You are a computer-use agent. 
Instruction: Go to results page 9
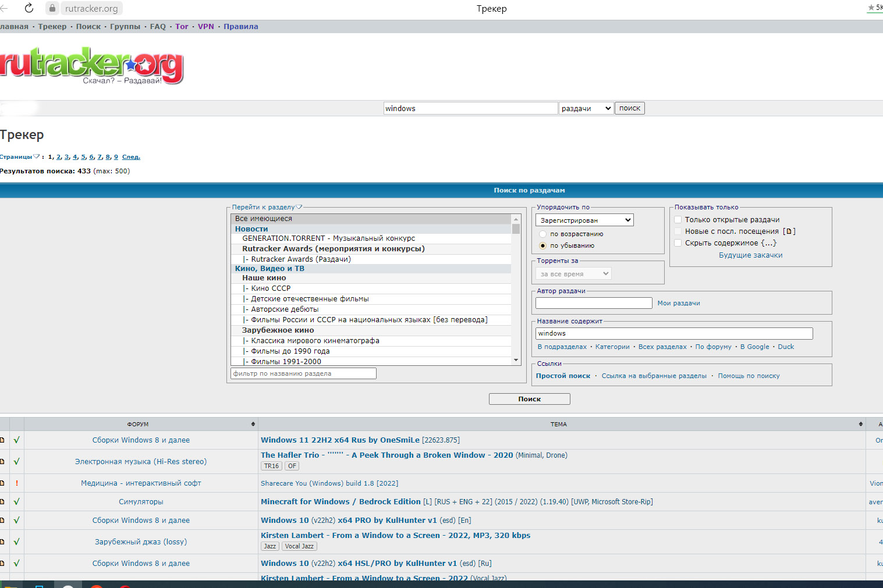(x=116, y=156)
